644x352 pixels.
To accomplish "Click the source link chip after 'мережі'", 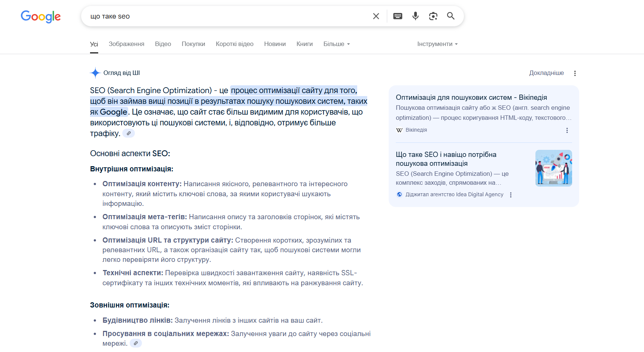I will 136,343.
